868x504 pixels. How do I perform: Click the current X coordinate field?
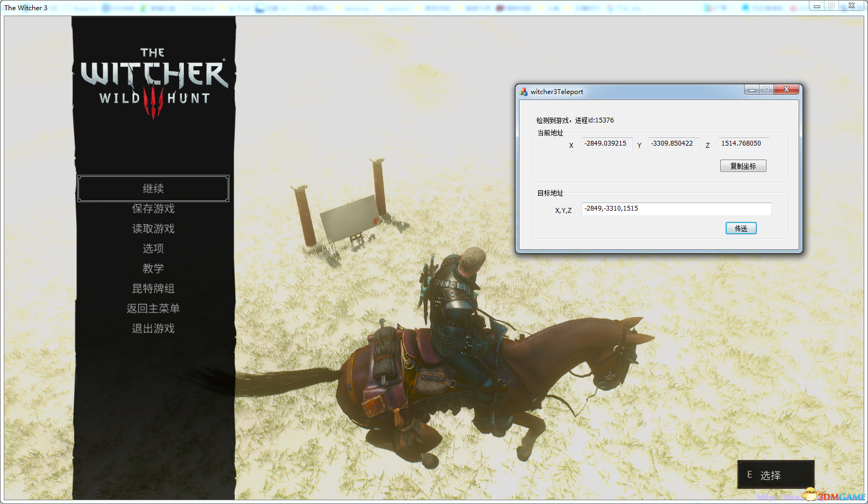pos(606,144)
